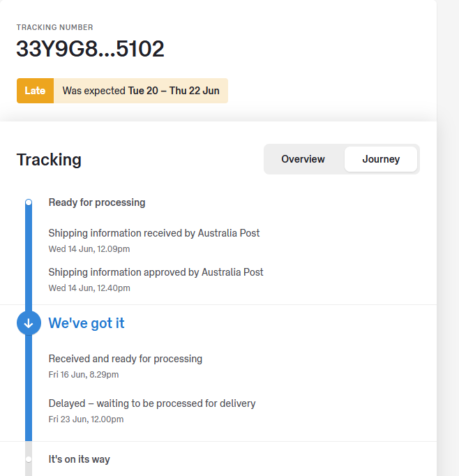Click Shipping information received by Australia Post entry

pyautogui.click(x=154, y=233)
